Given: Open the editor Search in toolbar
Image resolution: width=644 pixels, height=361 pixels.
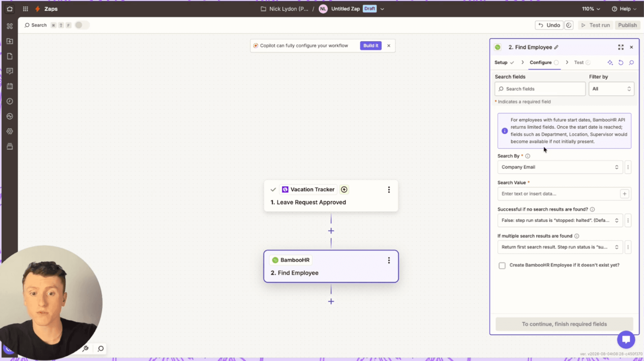Looking at the screenshot, I should (x=36, y=25).
